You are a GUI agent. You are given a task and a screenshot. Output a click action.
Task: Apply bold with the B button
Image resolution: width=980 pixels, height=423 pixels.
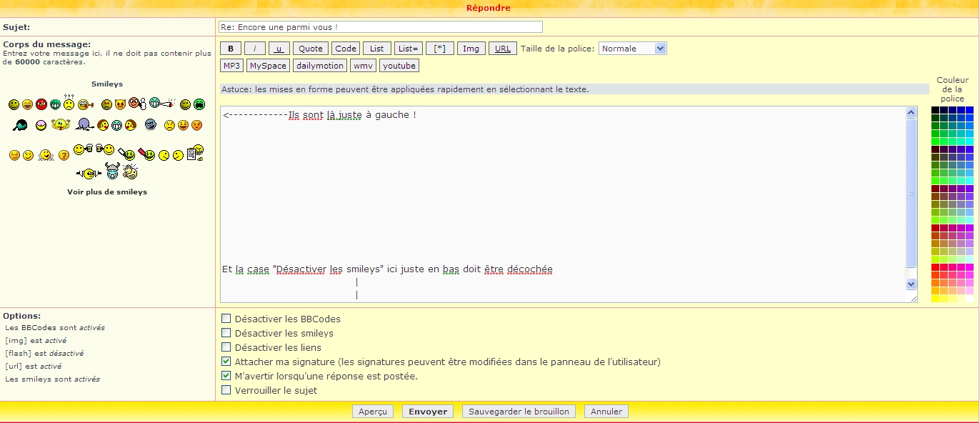click(x=230, y=49)
